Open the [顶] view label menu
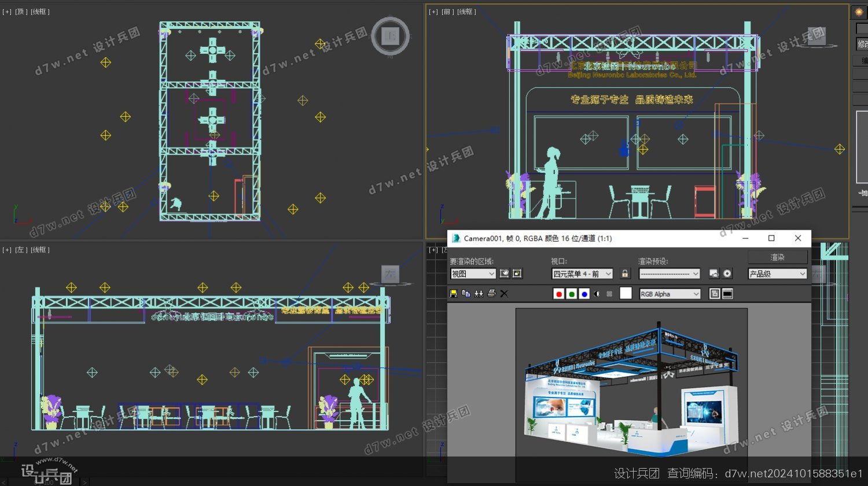The image size is (868, 486). 21,12
